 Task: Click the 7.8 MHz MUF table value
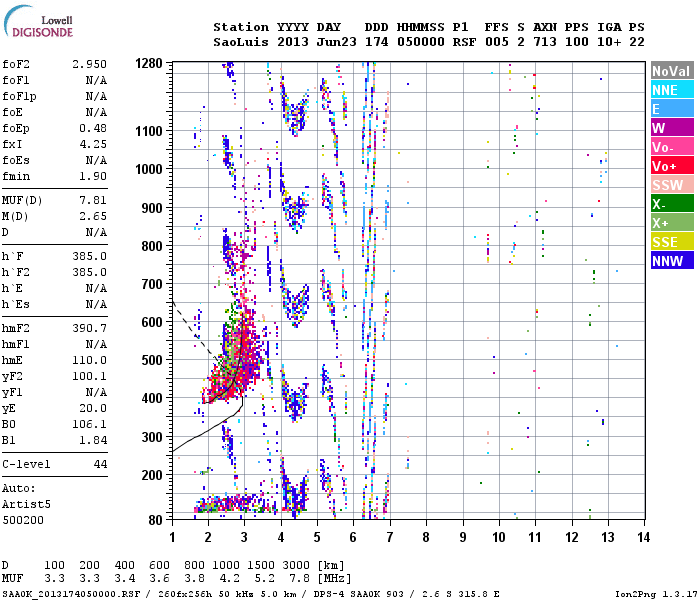click(x=300, y=579)
